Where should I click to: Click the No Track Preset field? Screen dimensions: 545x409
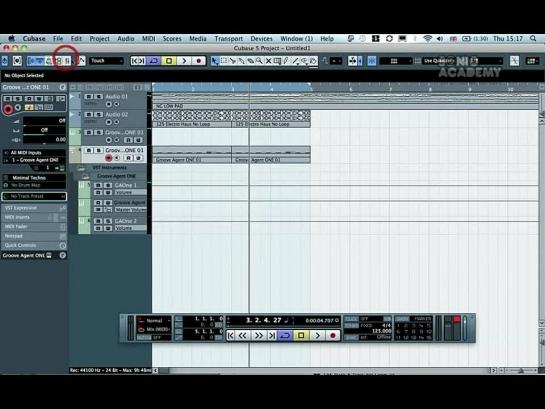(x=34, y=196)
